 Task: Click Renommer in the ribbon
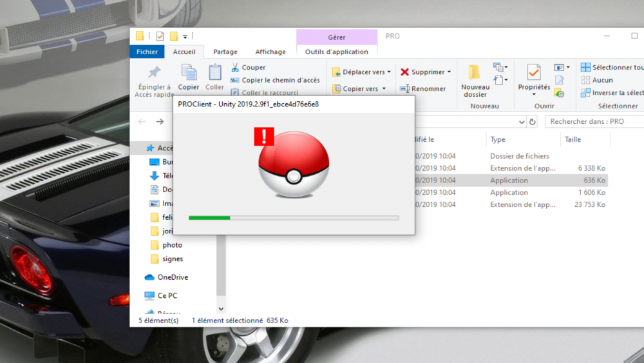[423, 89]
